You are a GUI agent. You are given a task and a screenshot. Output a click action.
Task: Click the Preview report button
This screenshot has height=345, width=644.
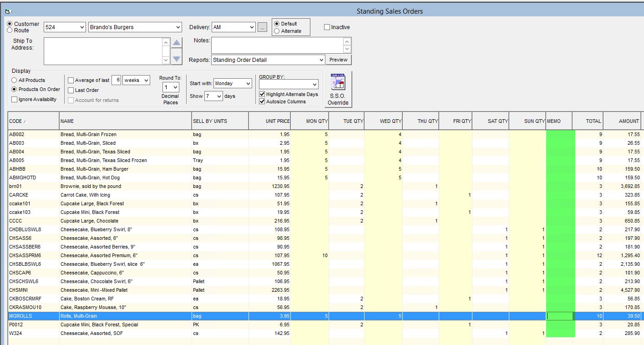[x=339, y=60]
